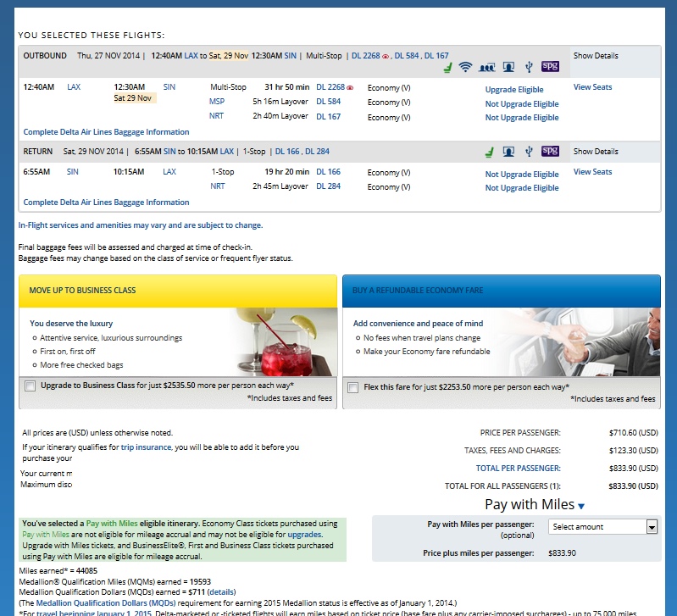The width and height of the screenshot is (677, 616).
Task: Click the SPG badge on outbound flight
Action: coord(550,66)
